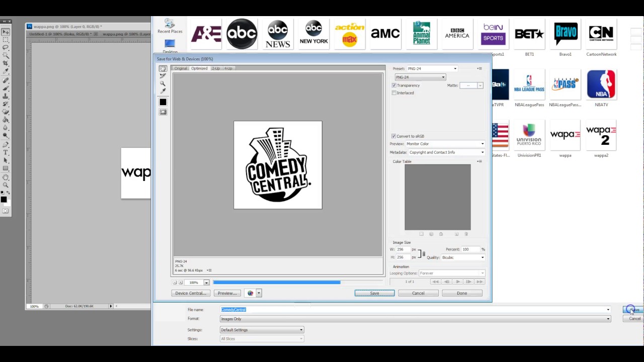Open the optimize menu flyout icon

click(x=479, y=68)
